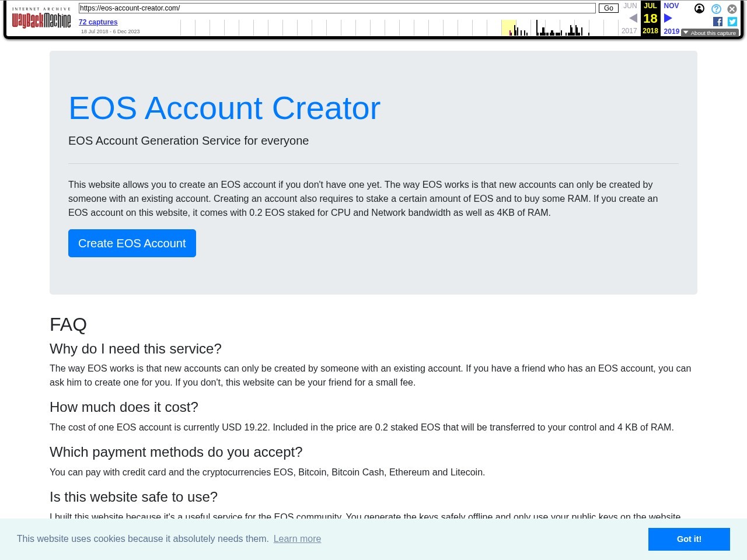This screenshot has width=747, height=560.
Task: Click the highlighted 2018 timeline section
Action: pos(508,27)
